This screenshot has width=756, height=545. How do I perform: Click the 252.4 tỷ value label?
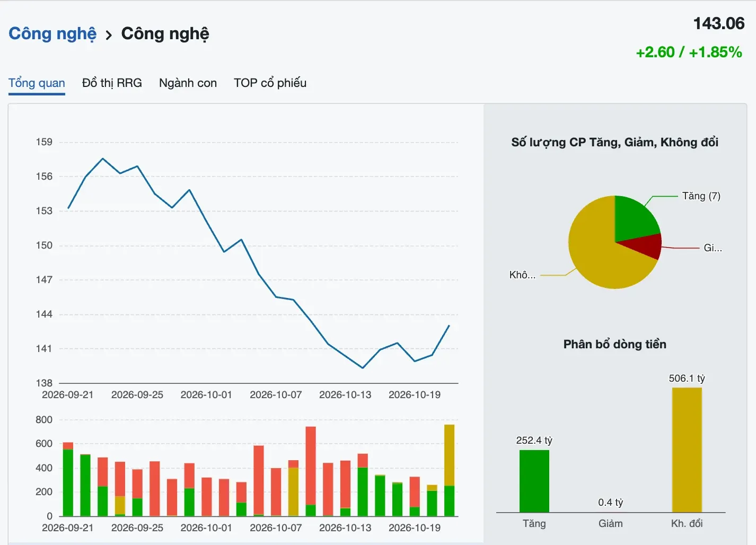[x=534, y=440]
